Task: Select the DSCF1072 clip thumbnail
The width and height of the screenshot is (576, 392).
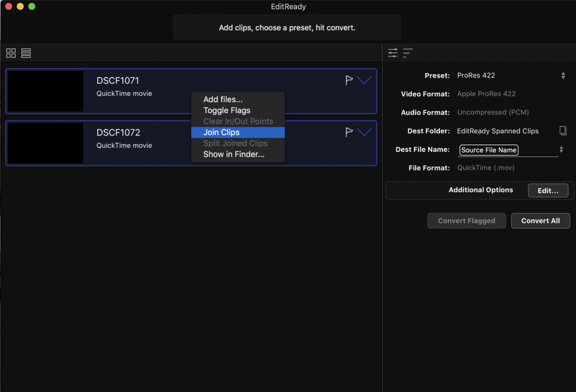Action: (46, 143)
